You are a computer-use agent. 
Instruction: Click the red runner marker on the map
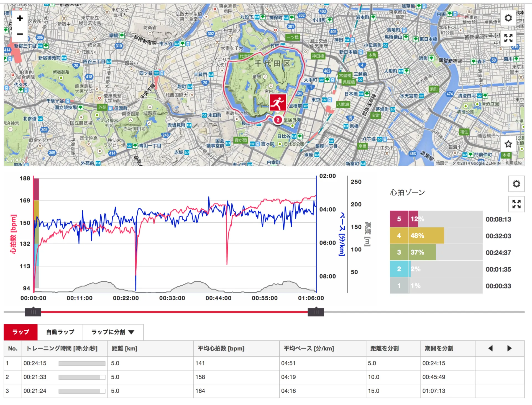[x=278, y=103]
